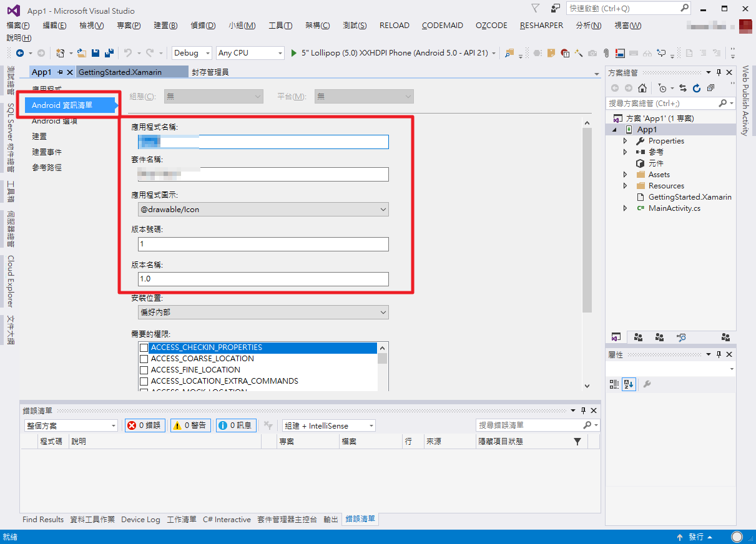
Task: Click the 版本號碼 input field
Action: 263,244
